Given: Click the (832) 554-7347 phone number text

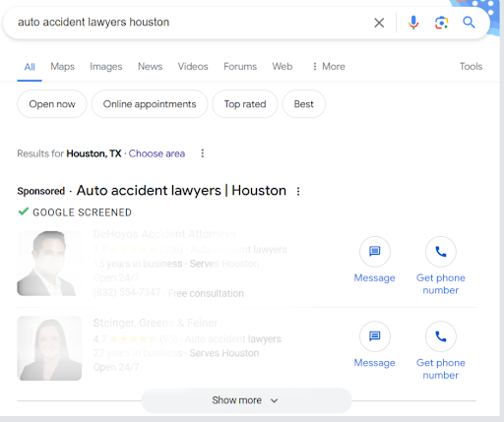Looking at the screenshot, I should 127,292.
